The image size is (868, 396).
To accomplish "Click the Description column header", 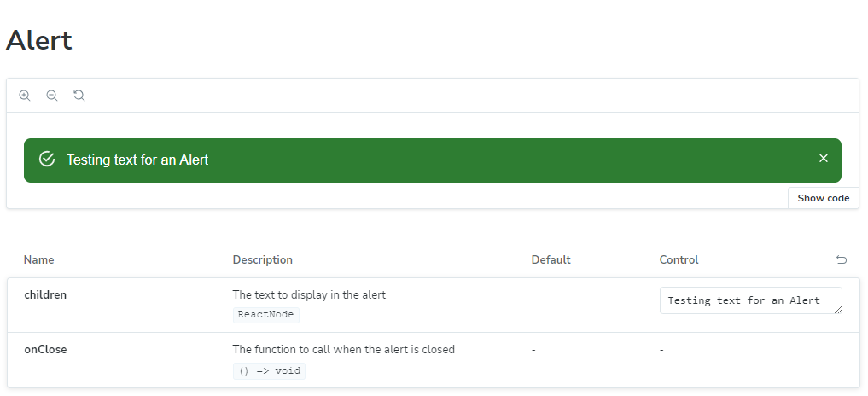I will (x=262, y=259).
